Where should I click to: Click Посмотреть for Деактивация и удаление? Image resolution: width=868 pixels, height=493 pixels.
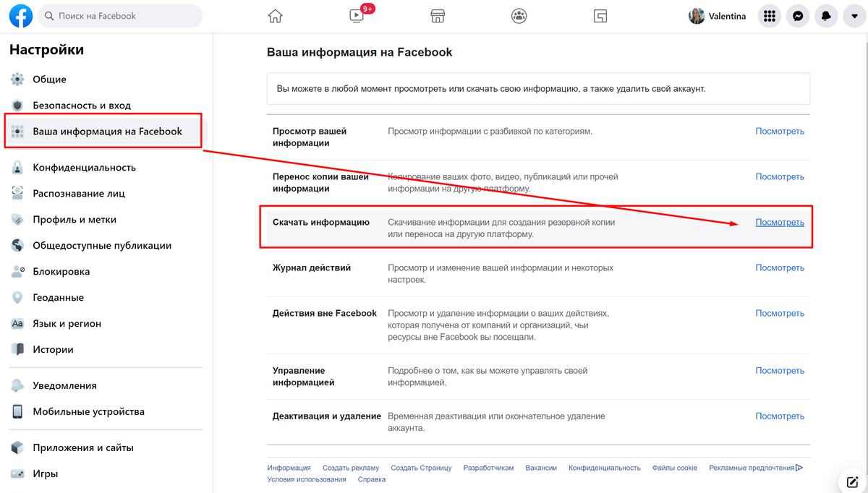[x=780, y=416]
